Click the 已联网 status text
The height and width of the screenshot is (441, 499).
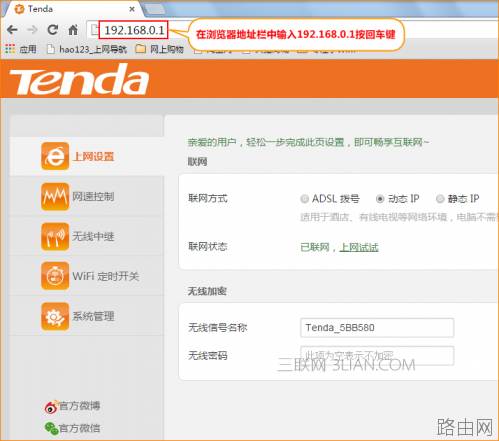point(315,247)
